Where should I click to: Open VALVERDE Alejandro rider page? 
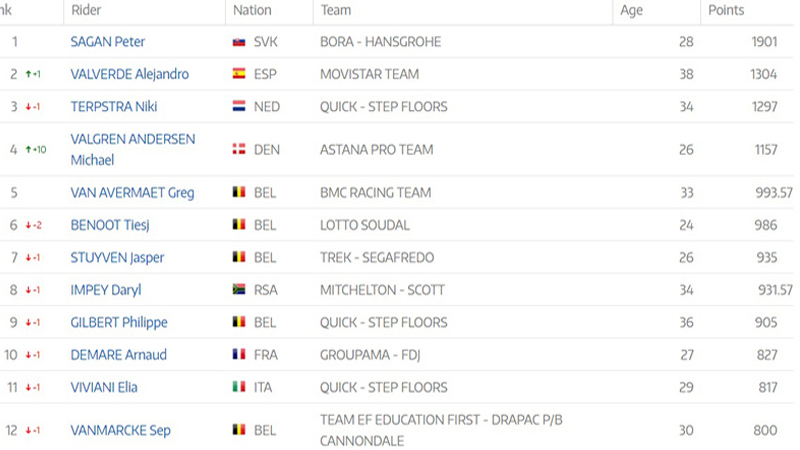coord(130,74)
